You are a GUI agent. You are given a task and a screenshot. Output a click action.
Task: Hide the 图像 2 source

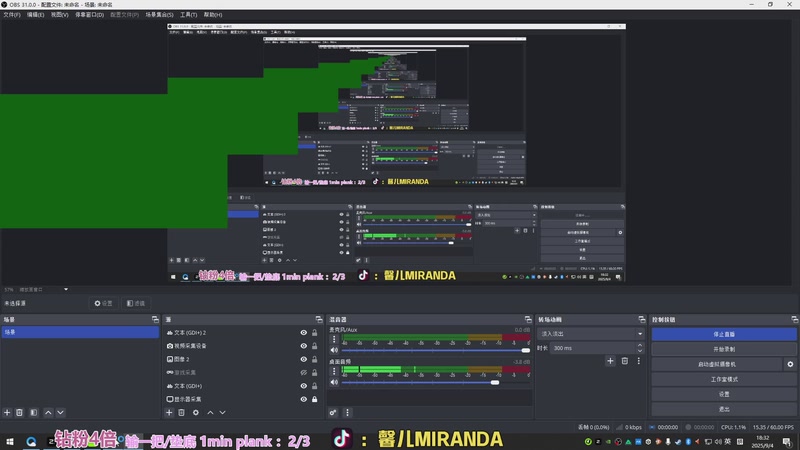(x=304, y=359)
